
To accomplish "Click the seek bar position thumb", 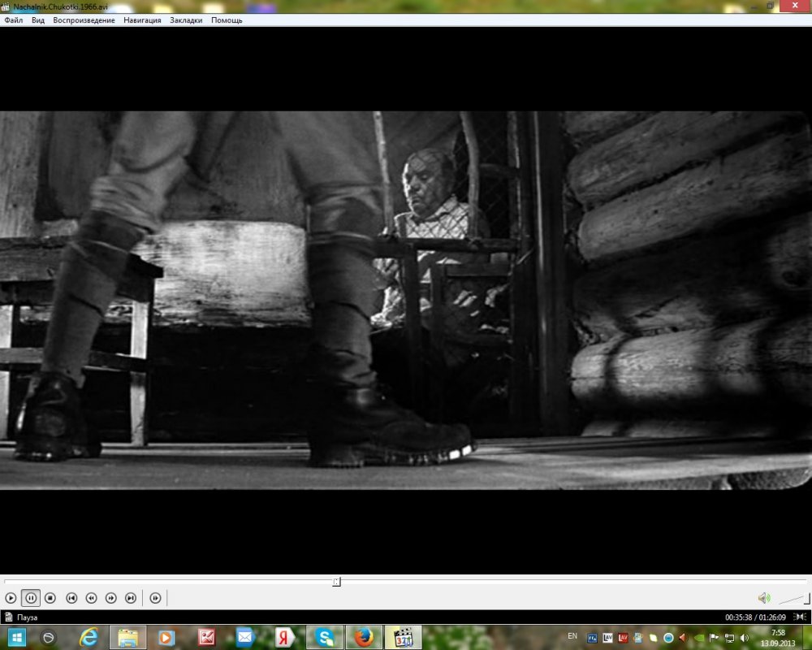I will coord(337,582).
